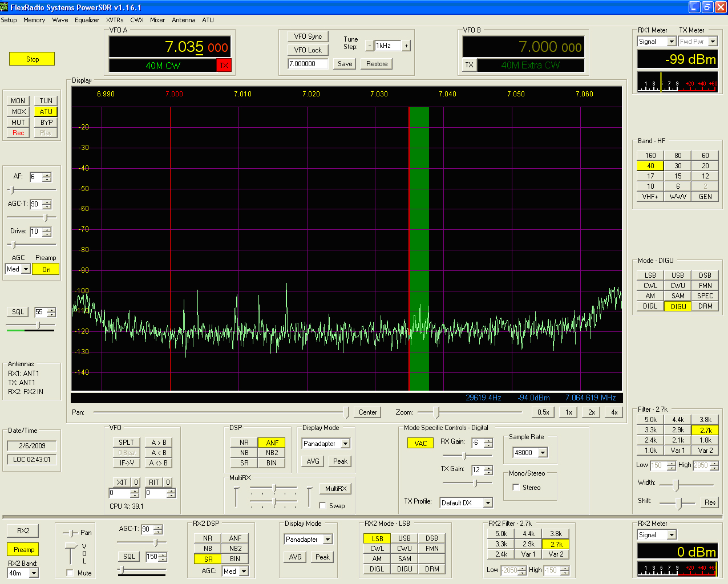Open the TX Profile Default DX dropdown
This screenshot has height=584, width=728.
coord(488,503)
